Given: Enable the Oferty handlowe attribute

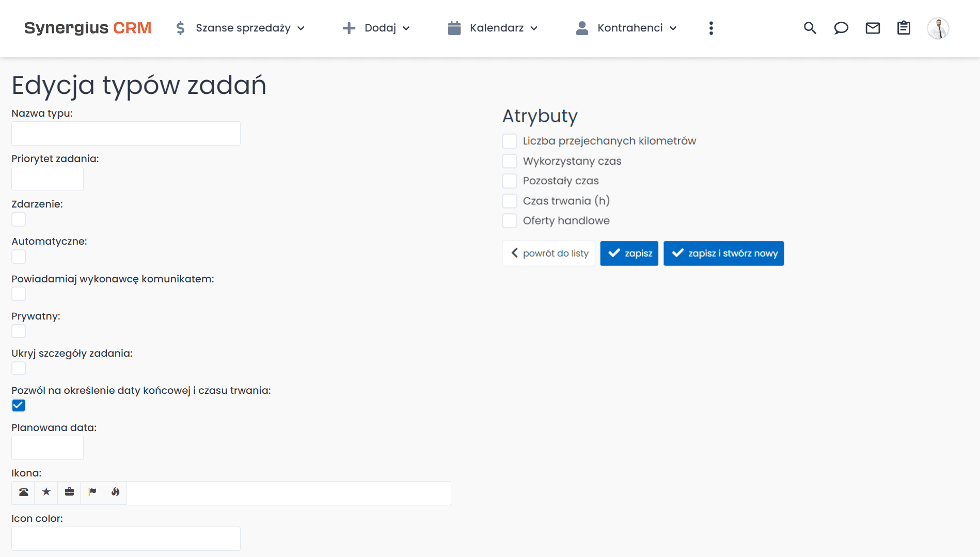Looking at the screenshot, I should point(510,220).
